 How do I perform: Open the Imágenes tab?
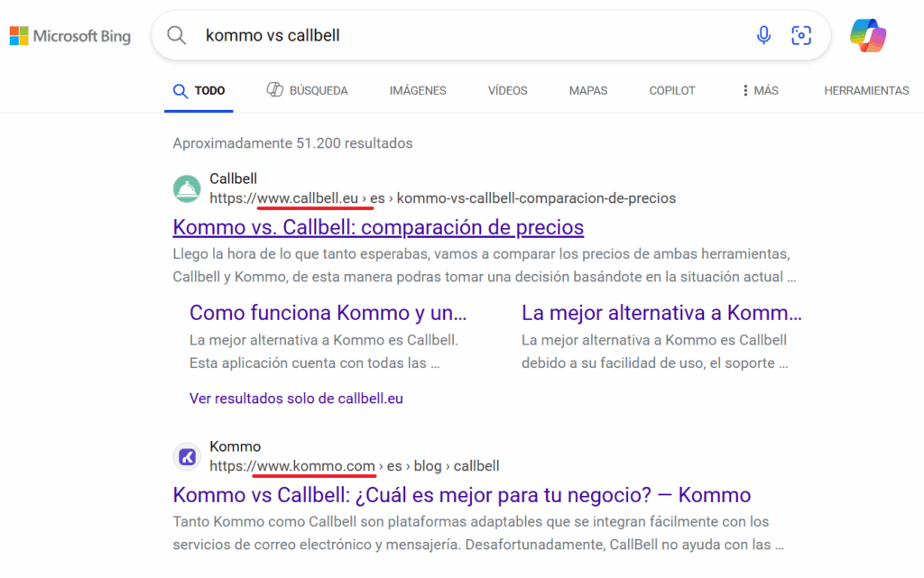click(x=418, y=91)
